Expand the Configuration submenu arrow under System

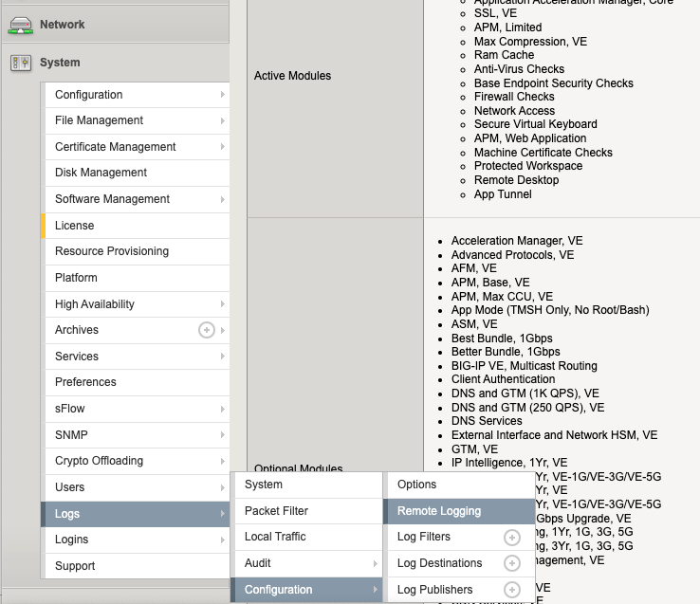(x=222, y=95)
